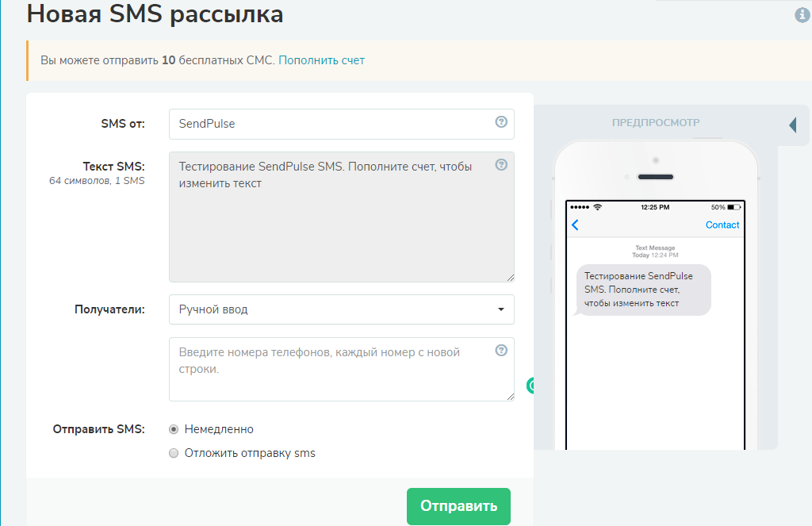
Task: Open help icon in phone numbers field
Action: pyautogui.click(x=501, y=351)
